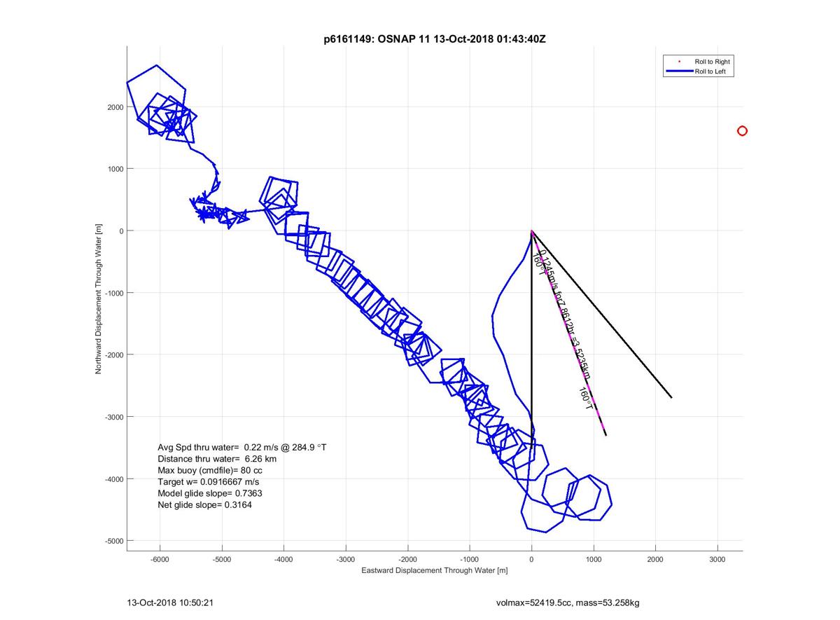Click the x-axis tick label -6000
840x620 pixels.
pos(160,559)
